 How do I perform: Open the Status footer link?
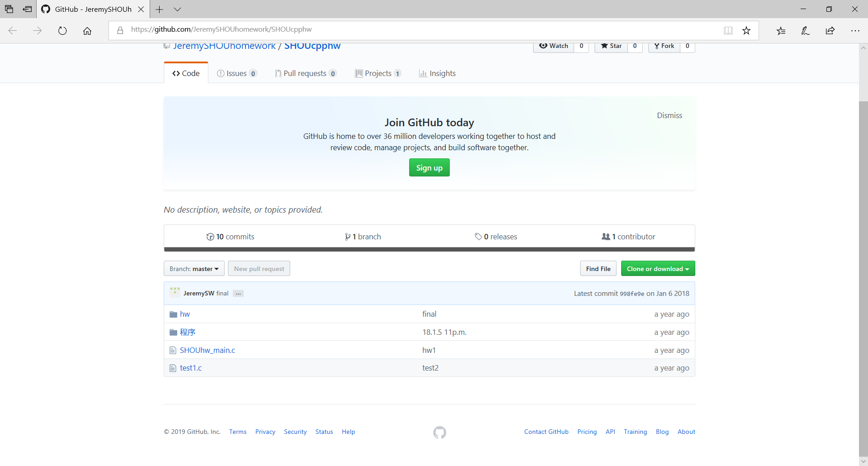point(324,432)
